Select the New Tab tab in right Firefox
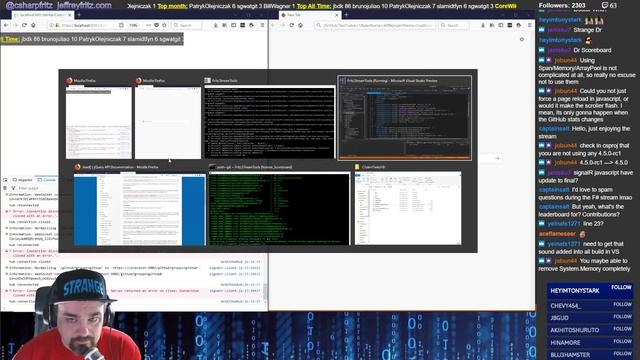The height and width of the screenshot is (360, 640). click(310, 15)
